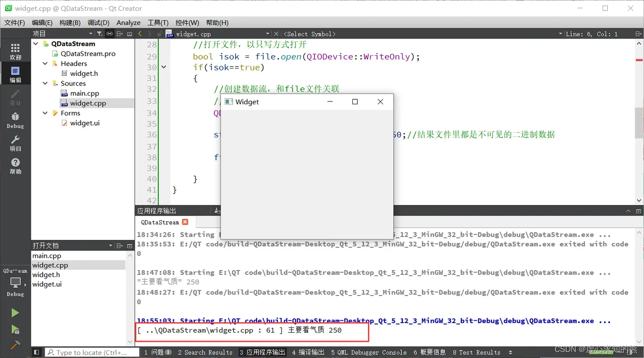Select main.cpp in the project tree

pos(85,93)
